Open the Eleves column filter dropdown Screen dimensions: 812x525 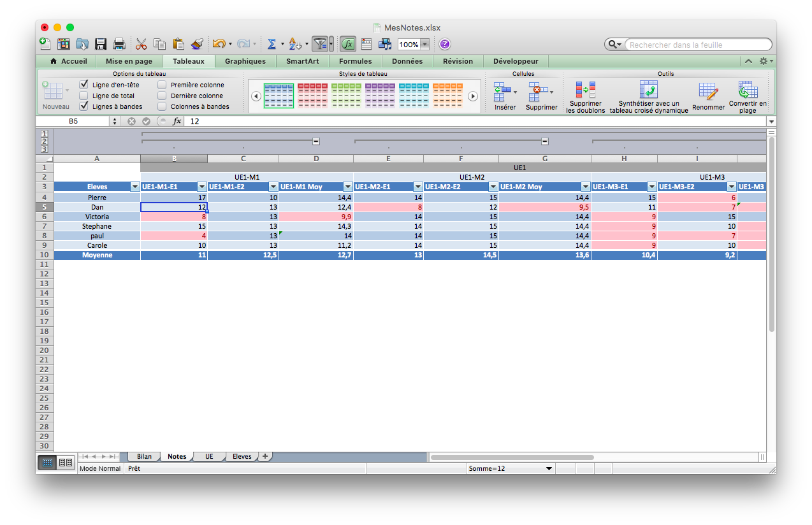[x=134, y=187]
